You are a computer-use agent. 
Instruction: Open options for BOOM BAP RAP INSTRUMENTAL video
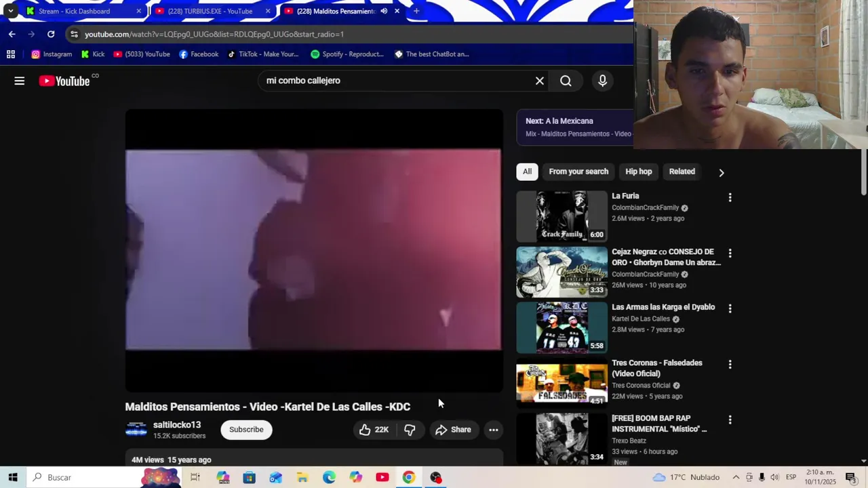(730, 420)
